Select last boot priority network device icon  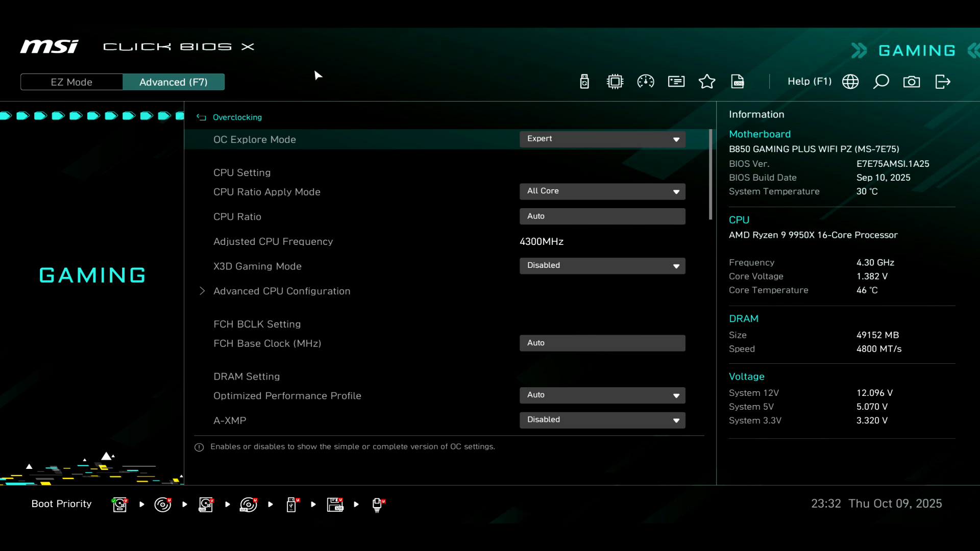pos(378,505)
